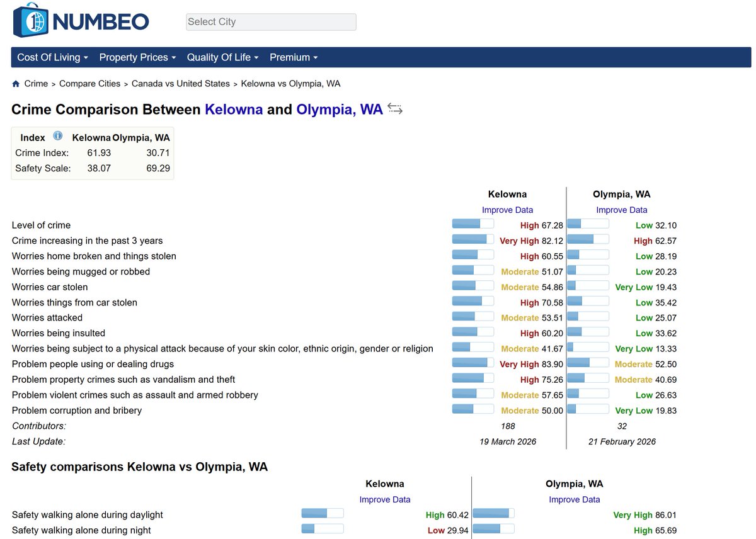Click the Kelowna link in heading

tap(234, 110)
